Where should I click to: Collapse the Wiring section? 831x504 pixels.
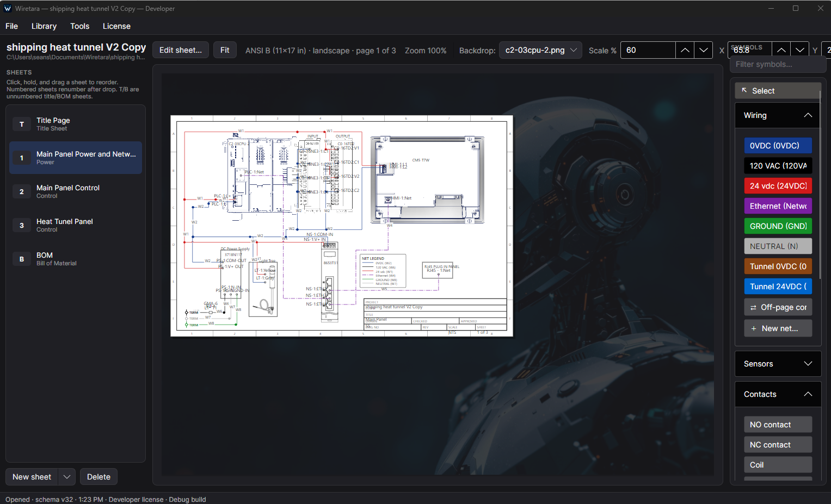[777, 115]
